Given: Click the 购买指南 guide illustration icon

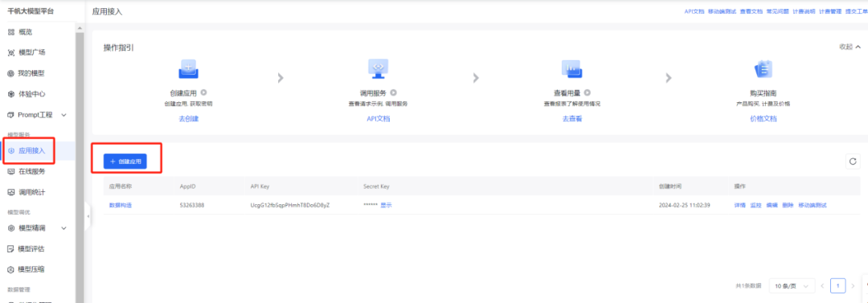Looking at the screenshot, I should (x=764, y=69).
